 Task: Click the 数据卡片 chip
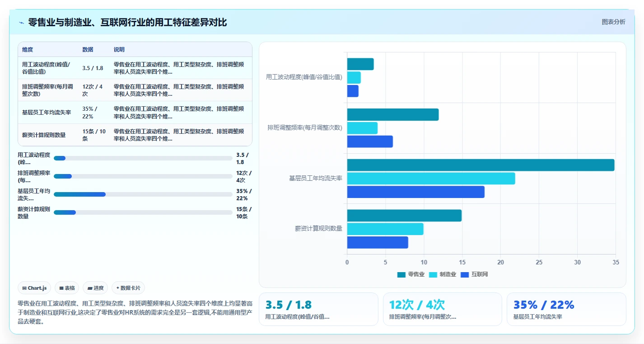(128, 288)
